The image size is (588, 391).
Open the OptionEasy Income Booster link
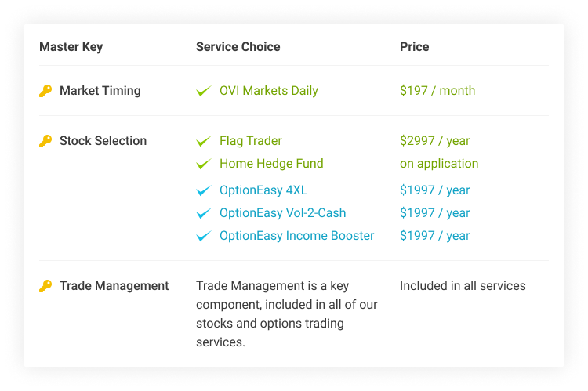[x=296, y=235]
